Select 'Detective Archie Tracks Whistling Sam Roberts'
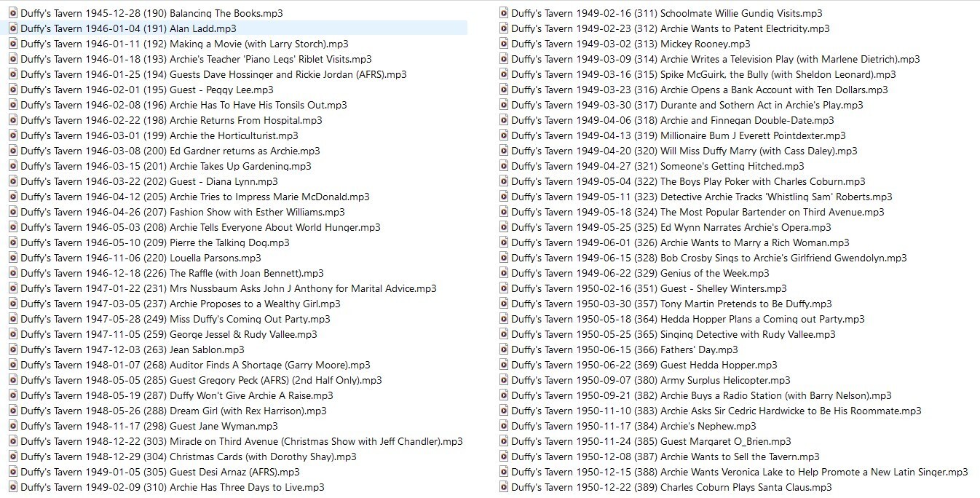980x498 pixels. (702, 197)
